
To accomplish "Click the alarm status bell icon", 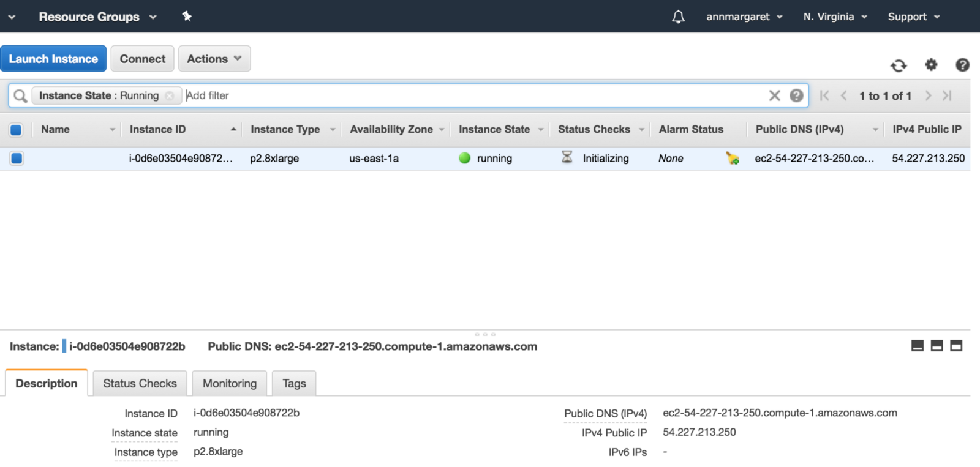I will (732, 159).
